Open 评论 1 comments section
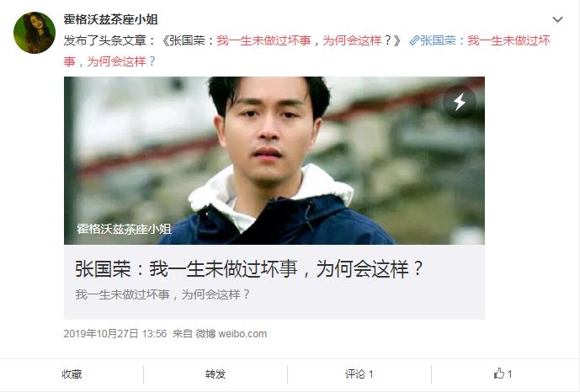This screenshot has height=392, width=580. [x=359, y=373]
